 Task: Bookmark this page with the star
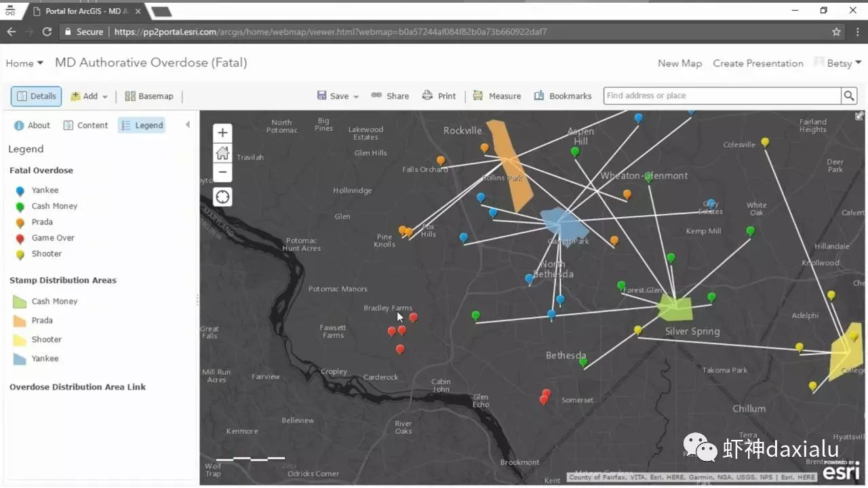(x=836, y=32)
